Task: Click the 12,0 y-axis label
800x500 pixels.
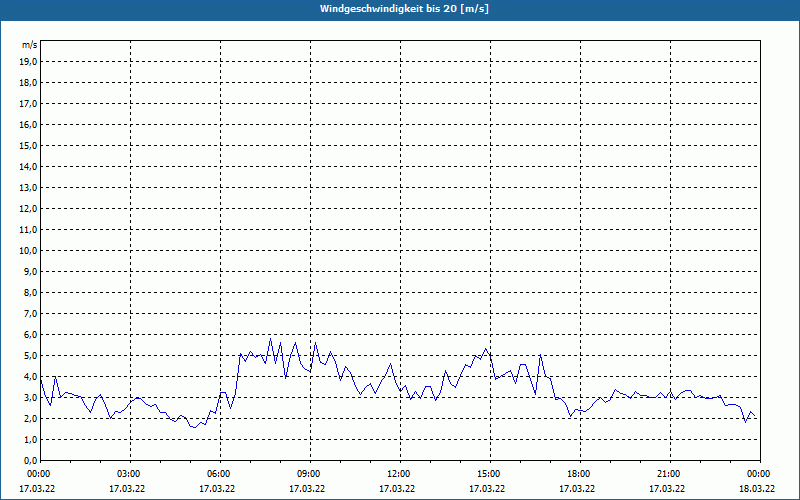Action: [29, 208]
